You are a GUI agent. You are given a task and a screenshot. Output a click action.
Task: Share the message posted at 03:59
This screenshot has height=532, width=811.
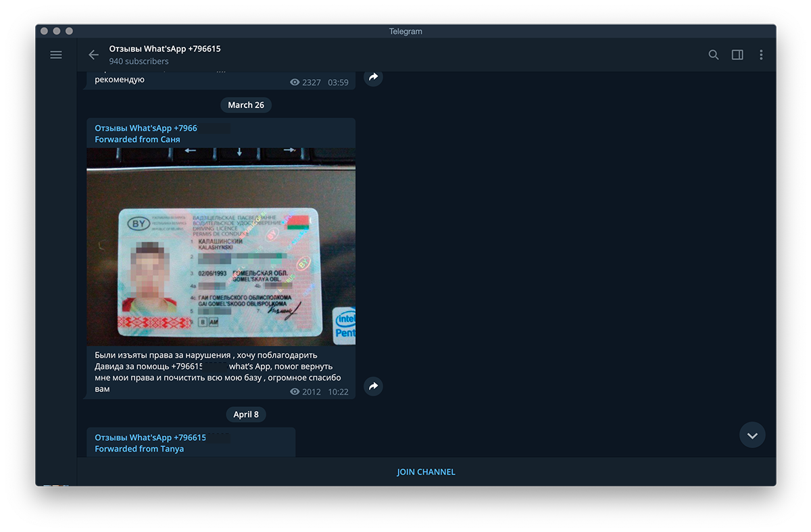[x=373, y=77]
